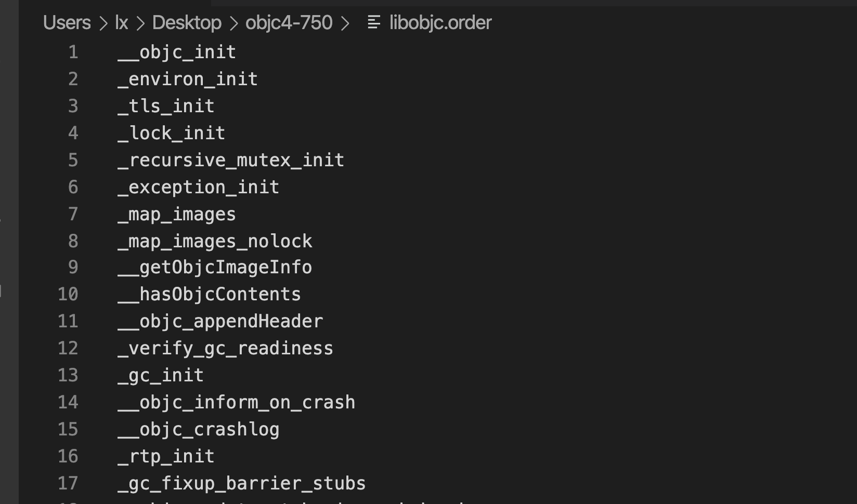Click the libobjc.order breadcrumb file name
The height and width of the screenshot is (504, 857).
click(x=440, y=22)
